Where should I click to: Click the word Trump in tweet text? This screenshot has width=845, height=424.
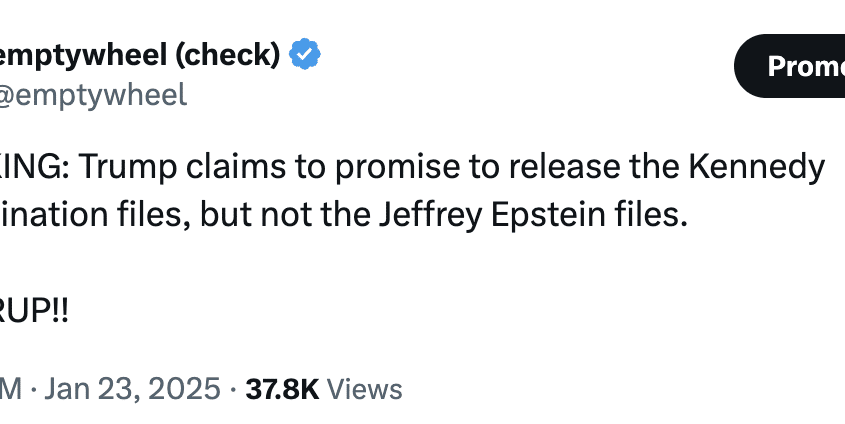(128, 167)
